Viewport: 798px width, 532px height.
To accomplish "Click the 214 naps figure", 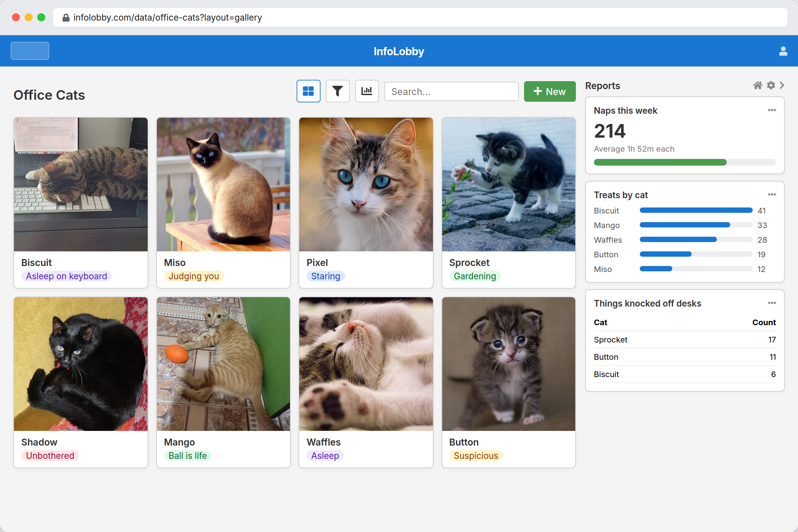I will 610,131.
